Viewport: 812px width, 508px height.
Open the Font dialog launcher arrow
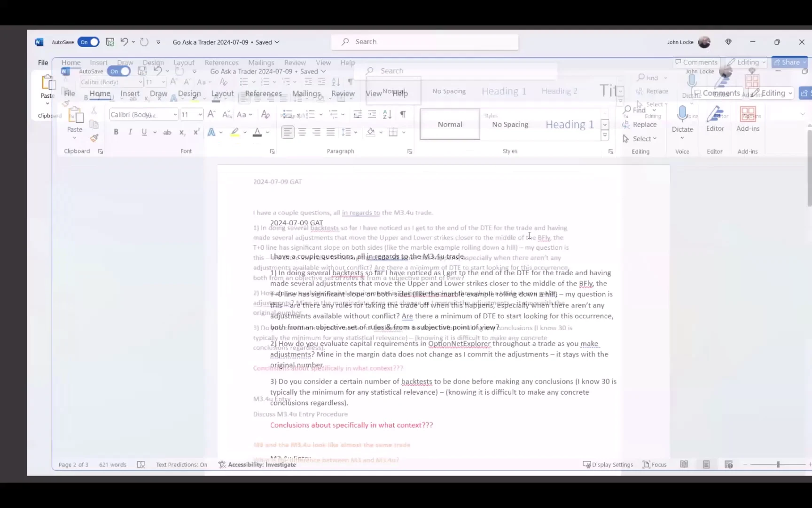pyautogui.click(x=272, y=151)
